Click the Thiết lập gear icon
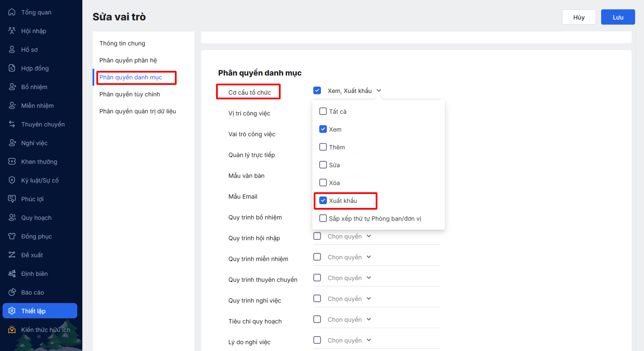This screenshot has width=644, height=351. click(x=12, y=311)
